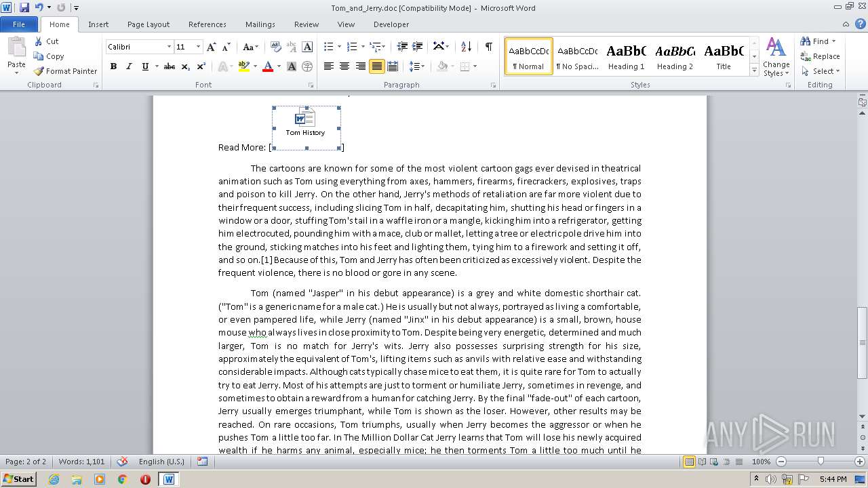This screenshot has height=488, width=868.
Task: Apply numbered list
Action: click(352, 47)
